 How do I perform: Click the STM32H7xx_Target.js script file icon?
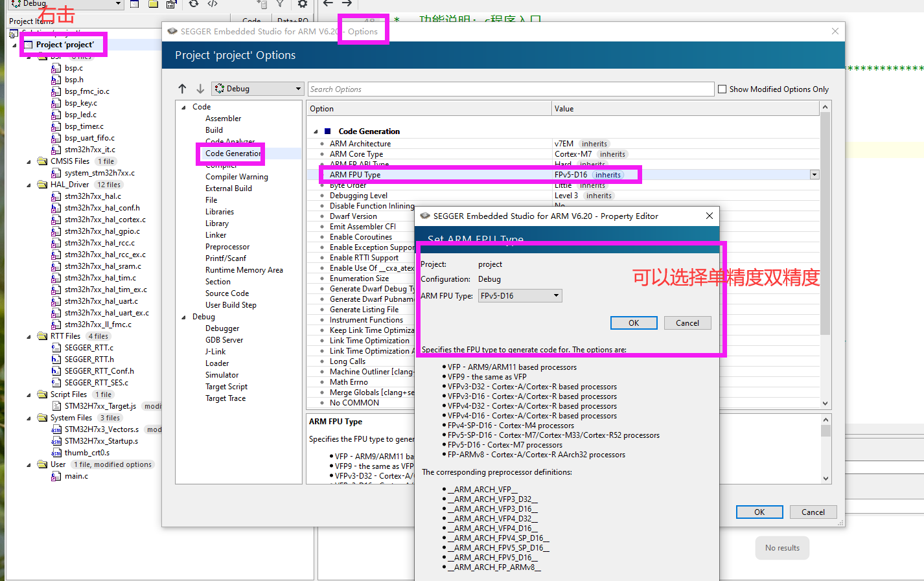[56, 406]
